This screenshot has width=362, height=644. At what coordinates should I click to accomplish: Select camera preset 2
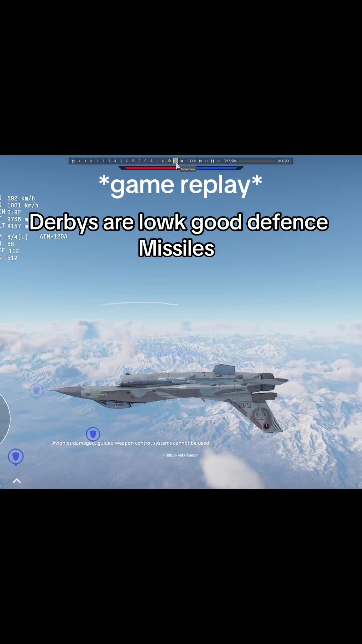(103, 161)
